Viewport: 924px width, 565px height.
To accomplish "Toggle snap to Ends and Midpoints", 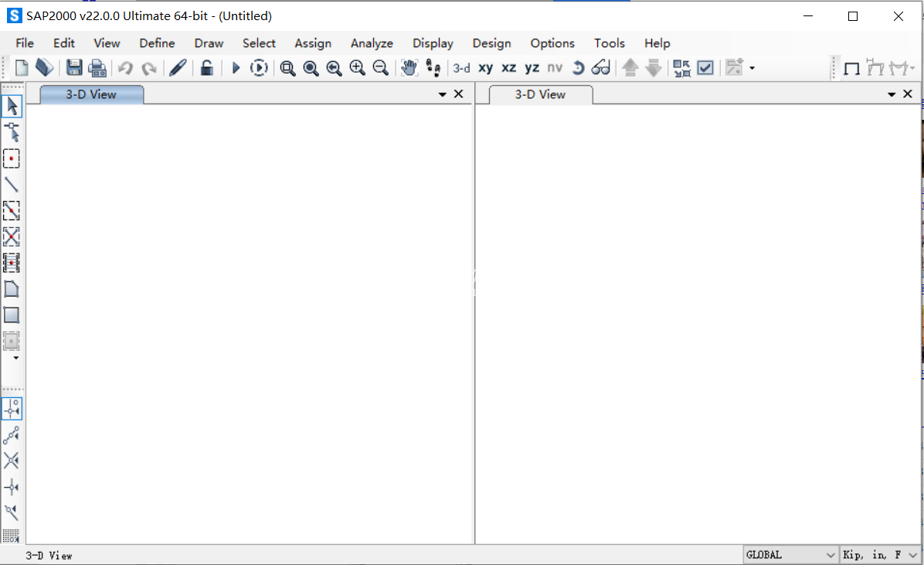I will pos(11,434).
